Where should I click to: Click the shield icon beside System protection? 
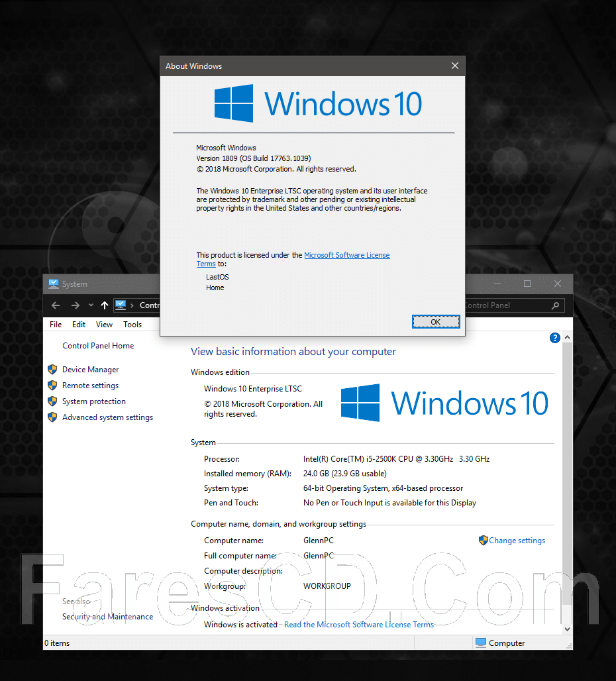pyautogui.click(x=52, y=401)
